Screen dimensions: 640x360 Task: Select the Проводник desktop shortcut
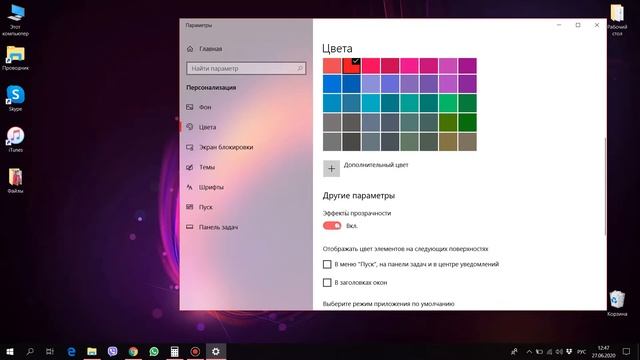[16, 58]
